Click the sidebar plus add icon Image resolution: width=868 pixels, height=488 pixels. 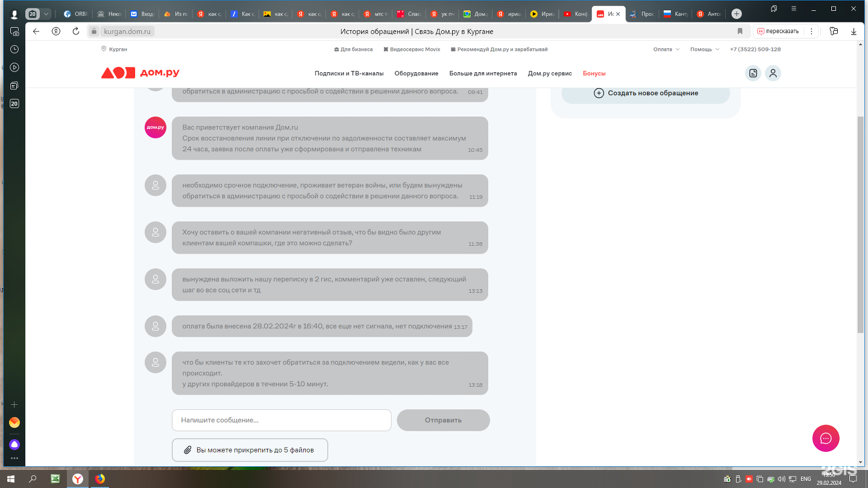click(14, 405)
